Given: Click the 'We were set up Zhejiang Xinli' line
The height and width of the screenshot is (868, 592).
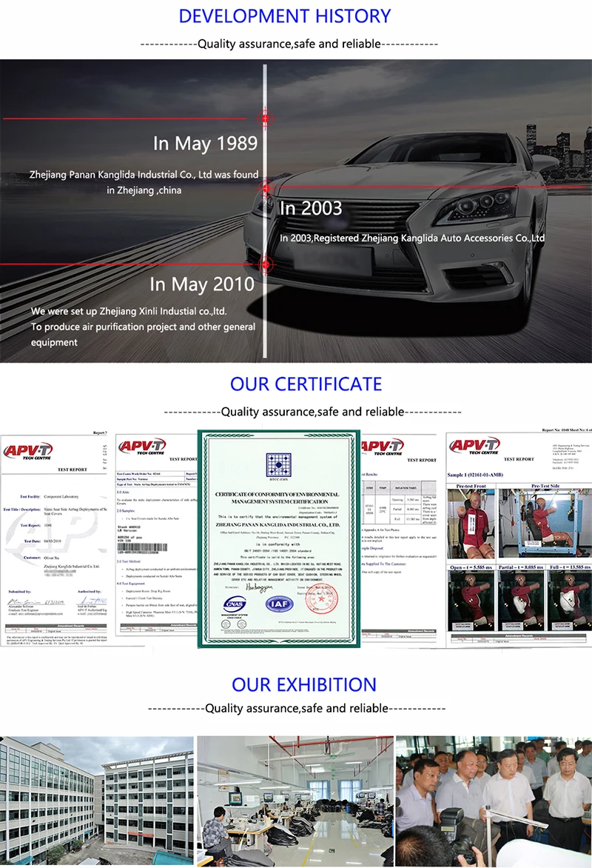Looking at the screenshot, I should point(129,311).
